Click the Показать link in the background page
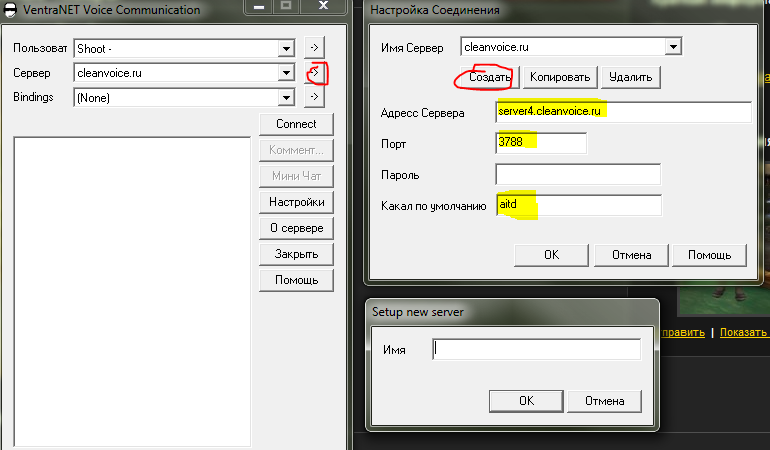 [x=744, y=333]
